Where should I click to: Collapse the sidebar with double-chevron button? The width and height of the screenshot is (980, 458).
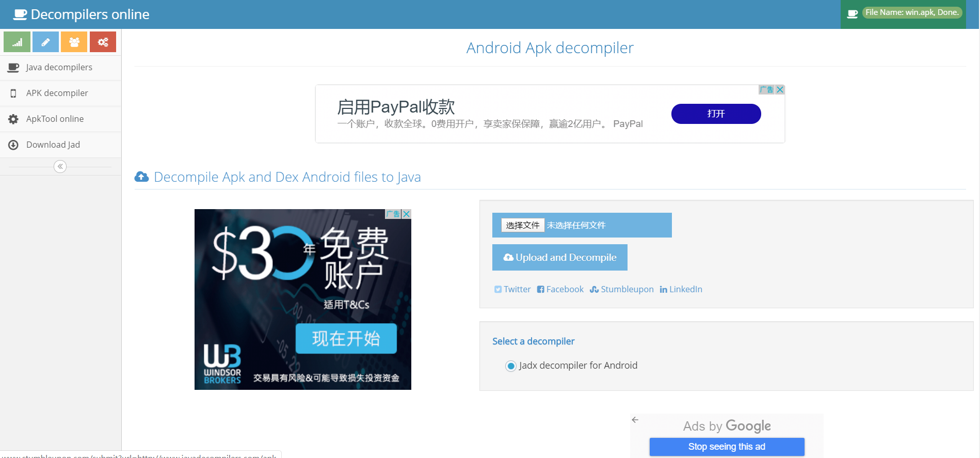60,166
